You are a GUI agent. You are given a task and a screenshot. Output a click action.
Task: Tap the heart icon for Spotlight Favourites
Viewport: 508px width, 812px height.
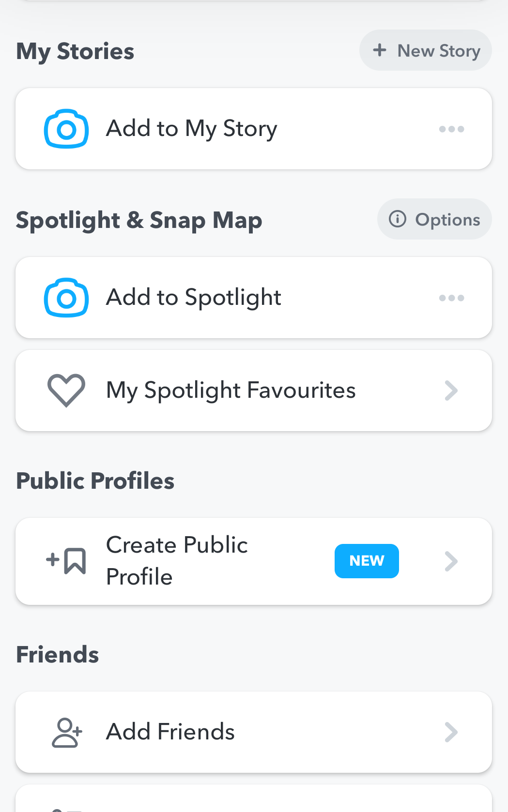[x=66, y=391]
